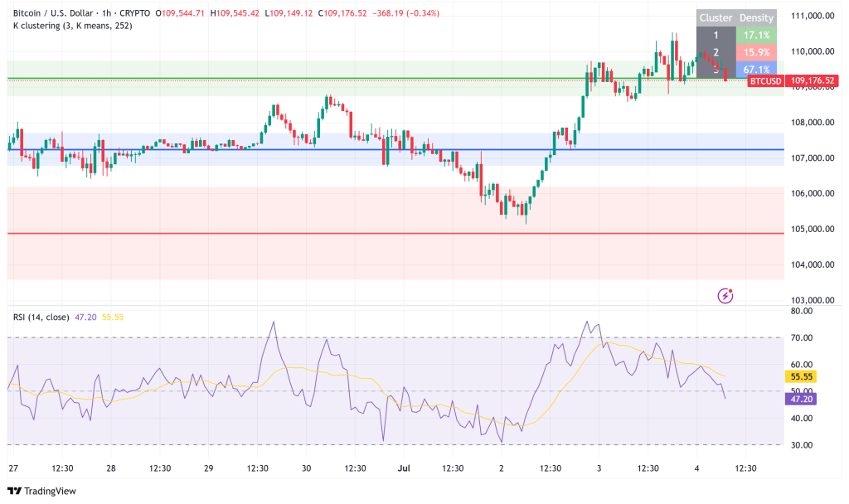This screenshot has width=849, height=504.
Task: Click the high price H109,545.42 value
Action: 235,13
